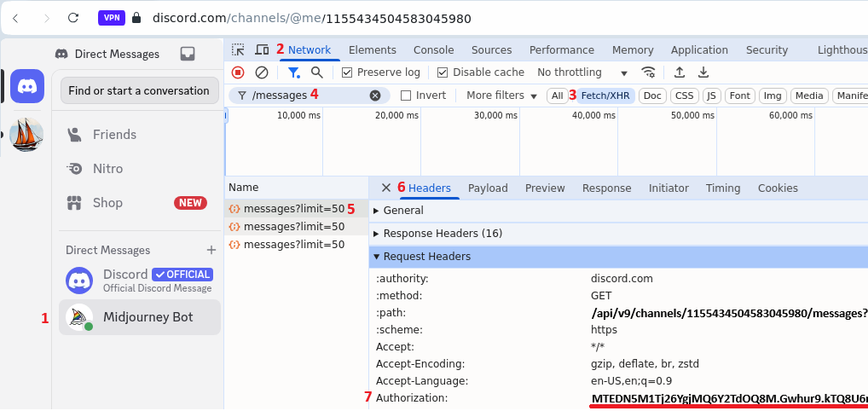Open Discord inbox icon
This screenshot has height=411, width=868.
(188, 54)
